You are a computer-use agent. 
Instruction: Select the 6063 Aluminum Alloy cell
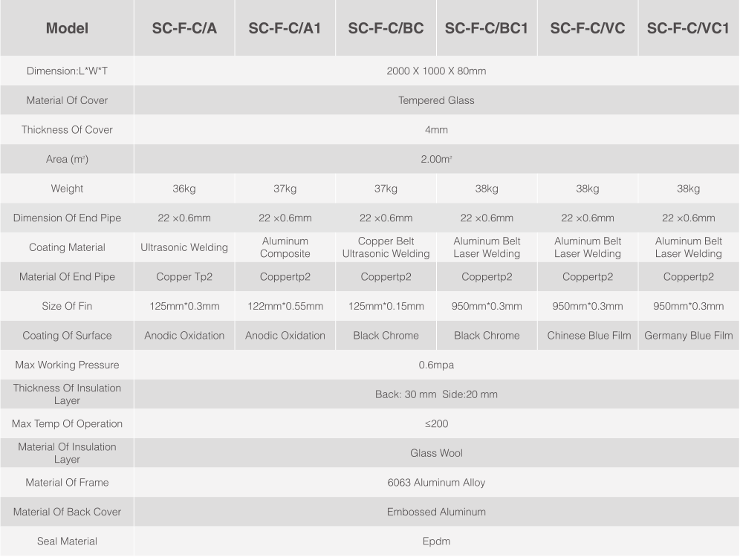[x=437, y=482]
